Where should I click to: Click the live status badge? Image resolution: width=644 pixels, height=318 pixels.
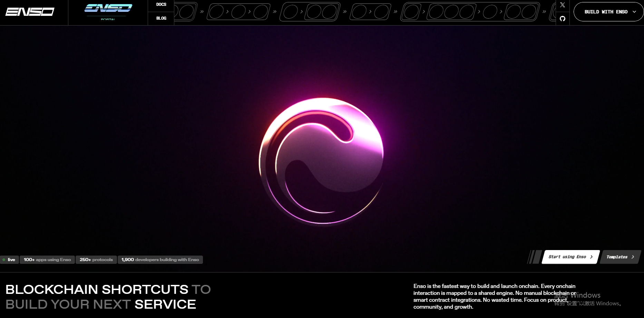click(10, 260)
